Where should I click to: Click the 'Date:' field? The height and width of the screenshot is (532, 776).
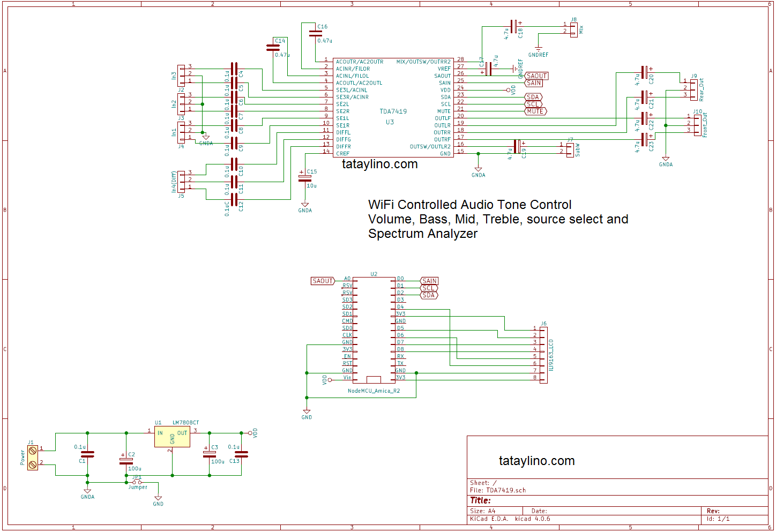(x=539, y=511)
